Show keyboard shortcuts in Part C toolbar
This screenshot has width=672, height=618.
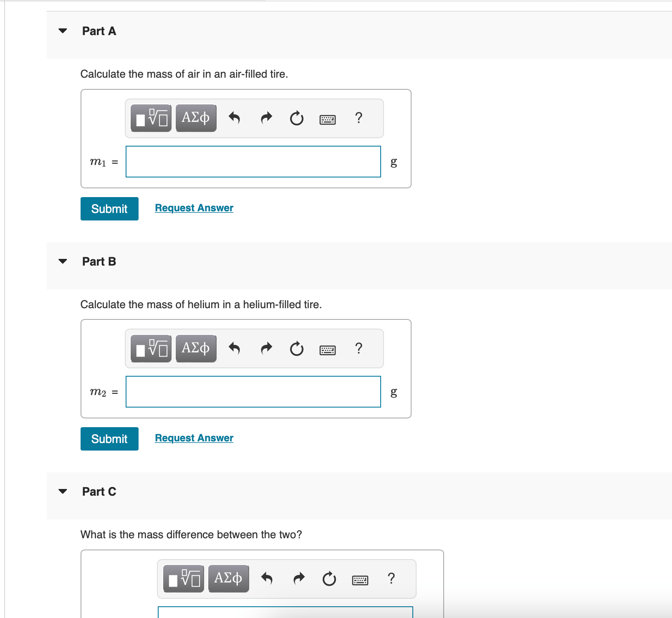(360, 580)
